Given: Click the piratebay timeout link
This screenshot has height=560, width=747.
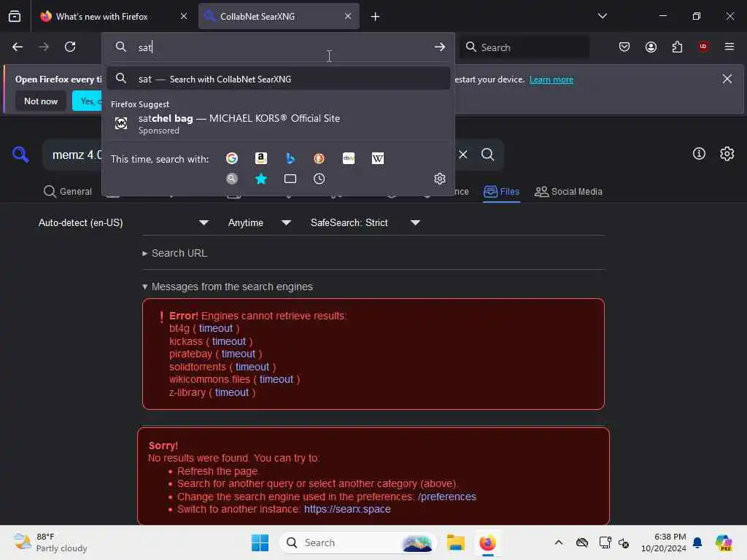Looking at the screenshot, I should 239,354.
